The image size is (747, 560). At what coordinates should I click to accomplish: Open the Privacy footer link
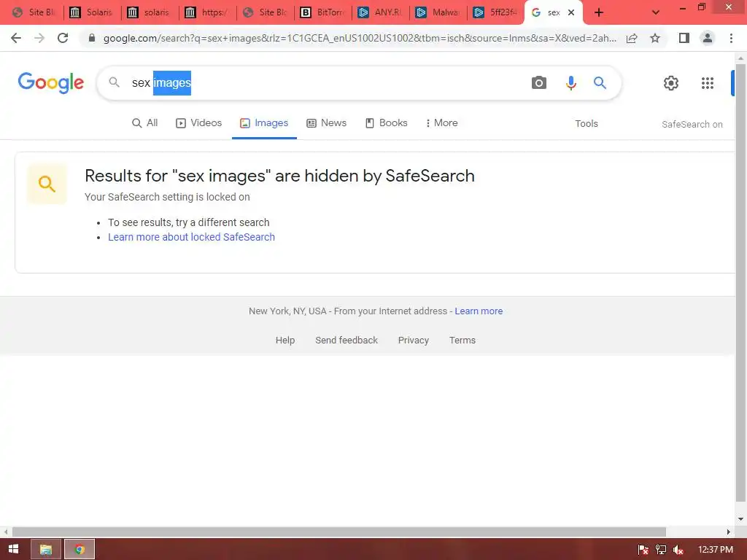(413, 340)
